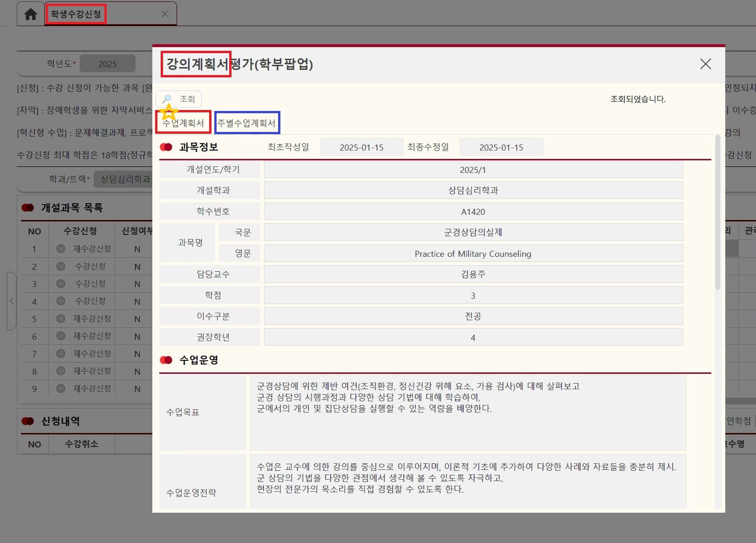This screenshot has width=756, height=543.
Task: Select radio button in row 1 재수강신청
Action: pyautogui.click(x=61, y=249)
